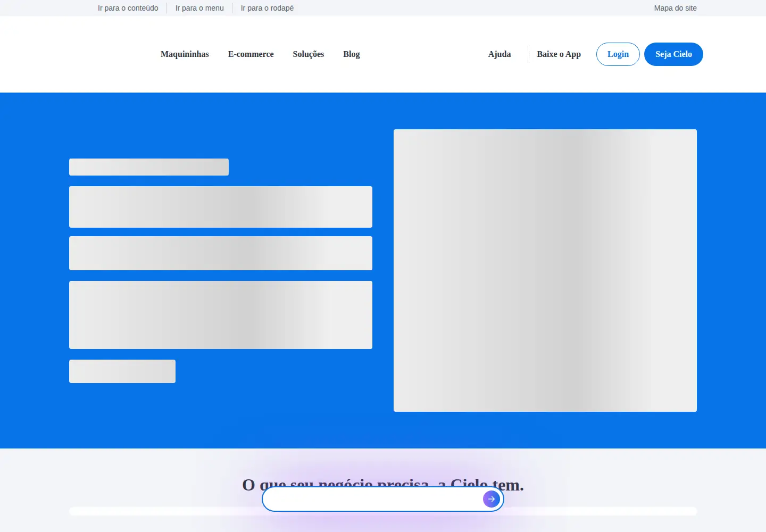Follow the Ir para o conteúdo link
The width and height of the screenshot is (766, 532).
(128, 8)
